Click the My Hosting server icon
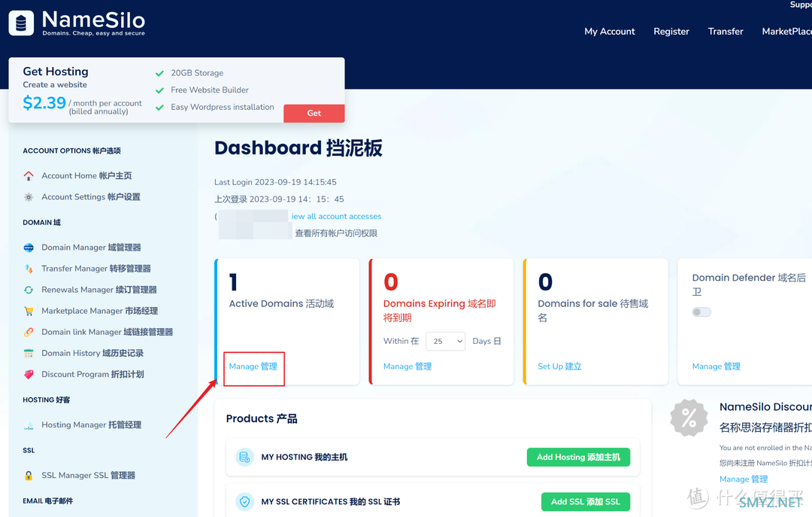This screenshot has width=812, height=517. click(x=244, y=458)
